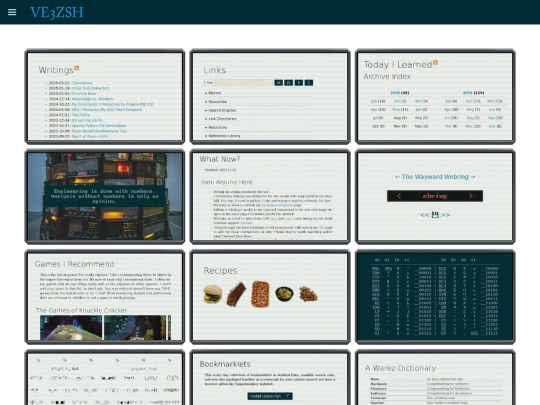Image resolution: width=540 pixels, height=405 pixels.
Task: Select the ribs recipe image
Action: click(236, 294)
